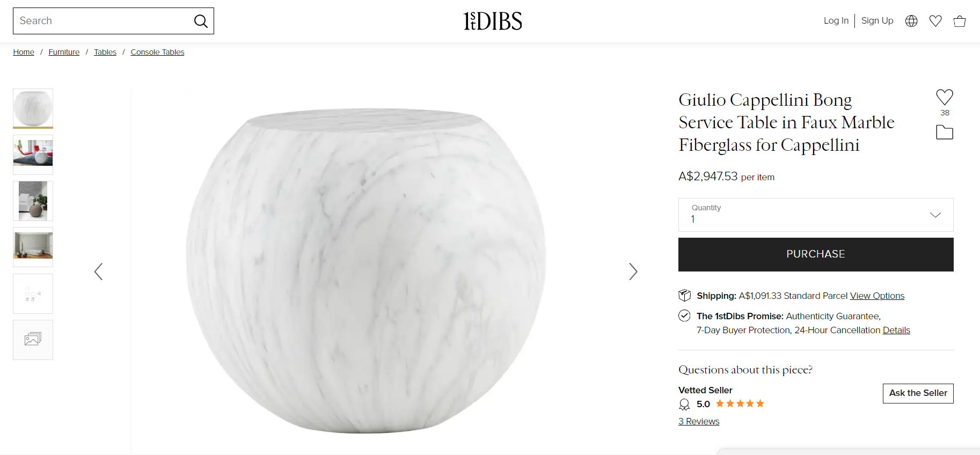Click the search magnifier icon

click(201, 21)
